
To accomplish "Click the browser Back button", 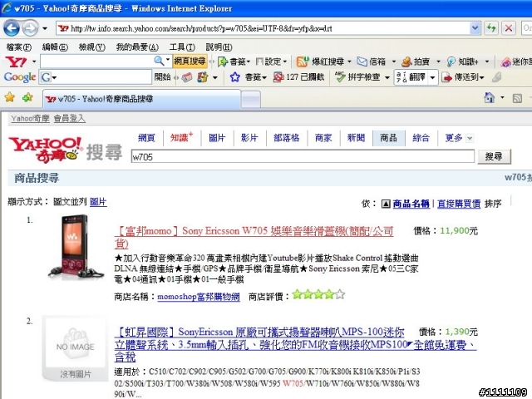I will tap(12, 28).
